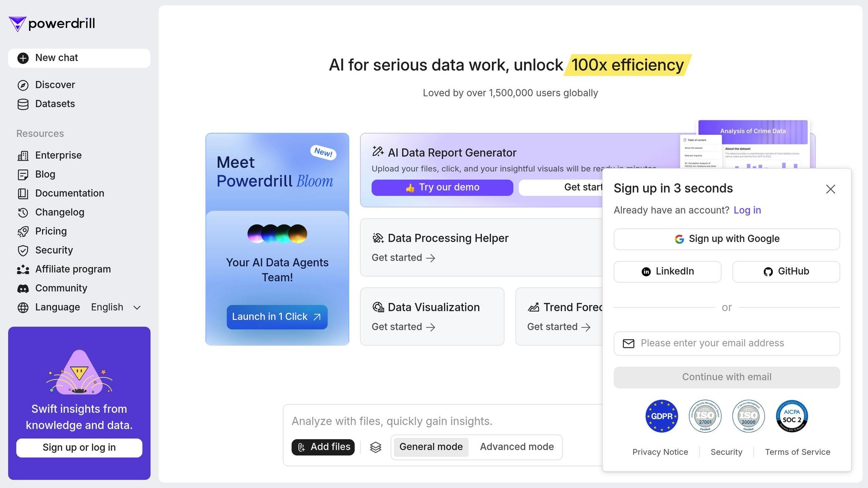Click the Log in link
868x488 pixels.
pyautogui.click(x=747, y=211)
